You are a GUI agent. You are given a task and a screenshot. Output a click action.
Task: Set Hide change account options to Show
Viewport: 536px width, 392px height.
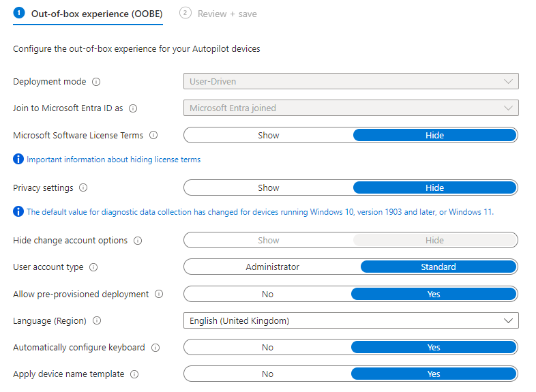click(269, 240)
